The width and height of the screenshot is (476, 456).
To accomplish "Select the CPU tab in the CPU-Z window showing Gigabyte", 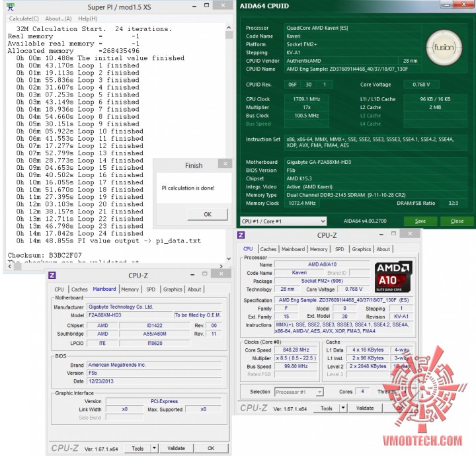I will click(59, 289).
